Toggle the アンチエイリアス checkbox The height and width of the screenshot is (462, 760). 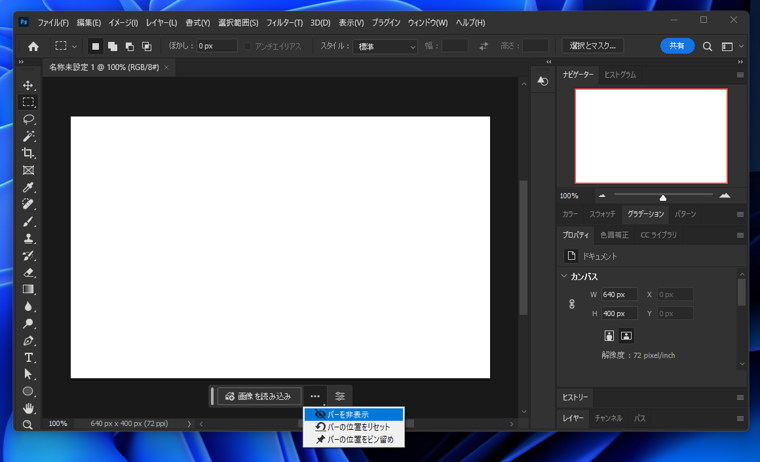pyautogui.click(x=248, y=47)
